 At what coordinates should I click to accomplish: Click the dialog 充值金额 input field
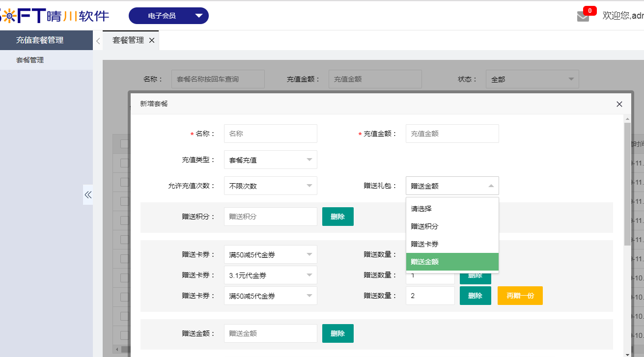pos(452,134)
